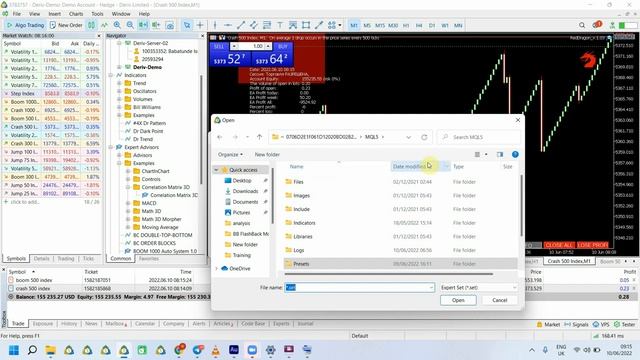Viewport: 640px width, 360px height.
Task: Open the objects list dropdown arrow
Action: pos(340,25)
